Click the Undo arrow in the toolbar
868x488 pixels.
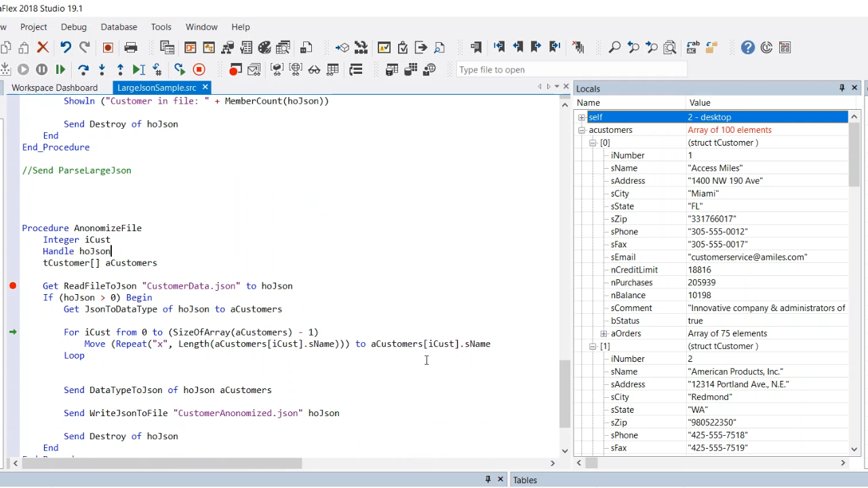coord(66,47)
